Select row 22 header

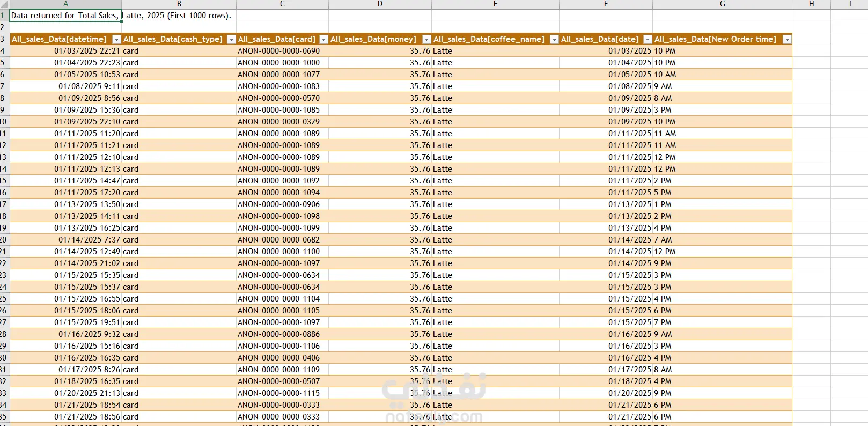click(4, 263)
